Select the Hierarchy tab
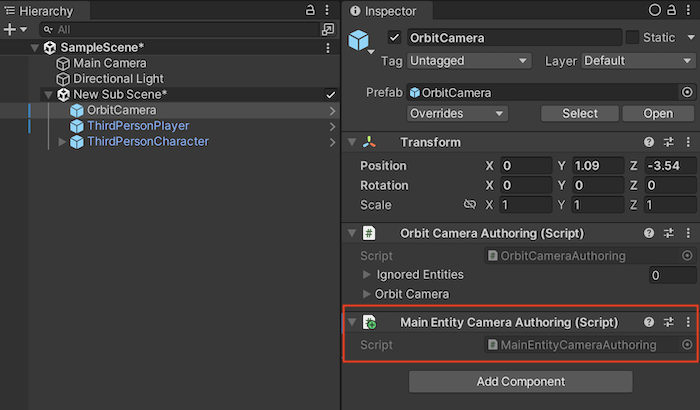Screen dimensions: 700x410 tap(40, 10)
